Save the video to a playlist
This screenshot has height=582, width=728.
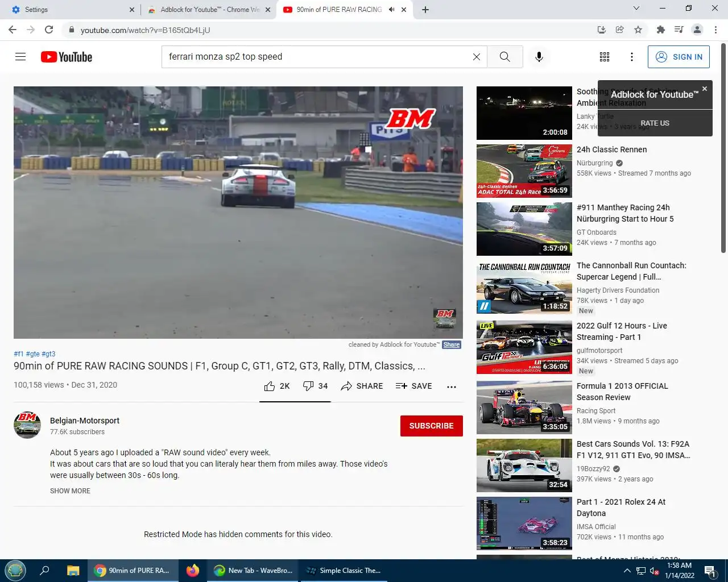point(414,386)
